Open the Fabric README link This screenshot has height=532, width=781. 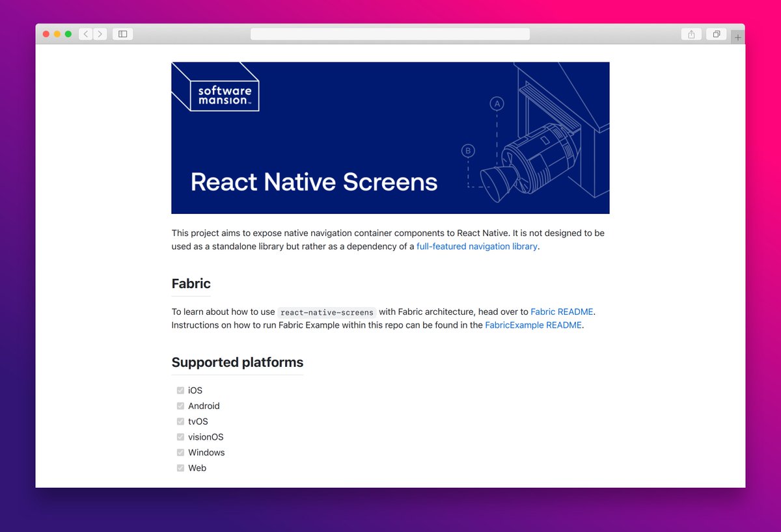coord(562,312)
